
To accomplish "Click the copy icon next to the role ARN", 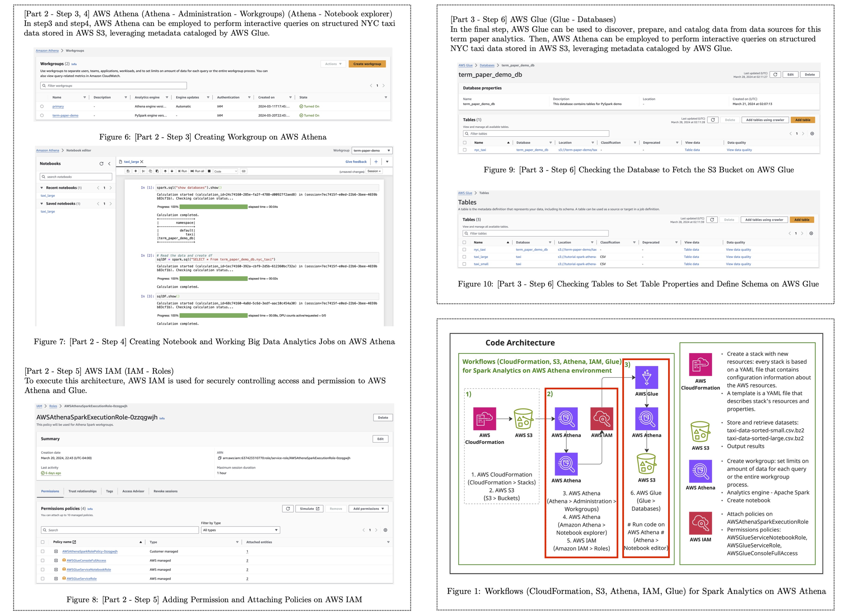I will pos(220,458).
